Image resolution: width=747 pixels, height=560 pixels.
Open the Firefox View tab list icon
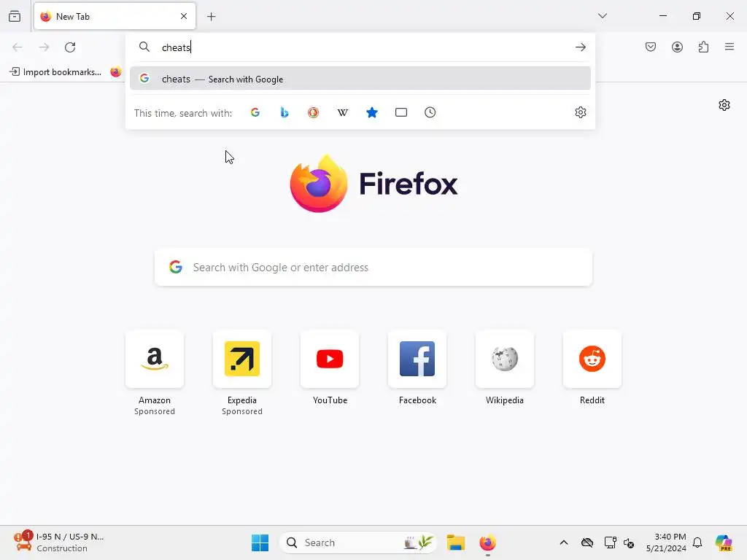click(15, 16)
